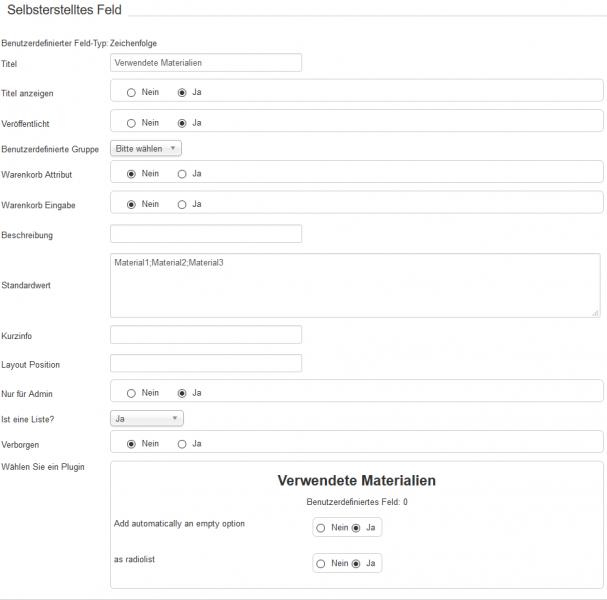Set Veröffentlicht to Nein
This screenshot has width=607, height=600.
pyautogui.click(x=131, y=123)
